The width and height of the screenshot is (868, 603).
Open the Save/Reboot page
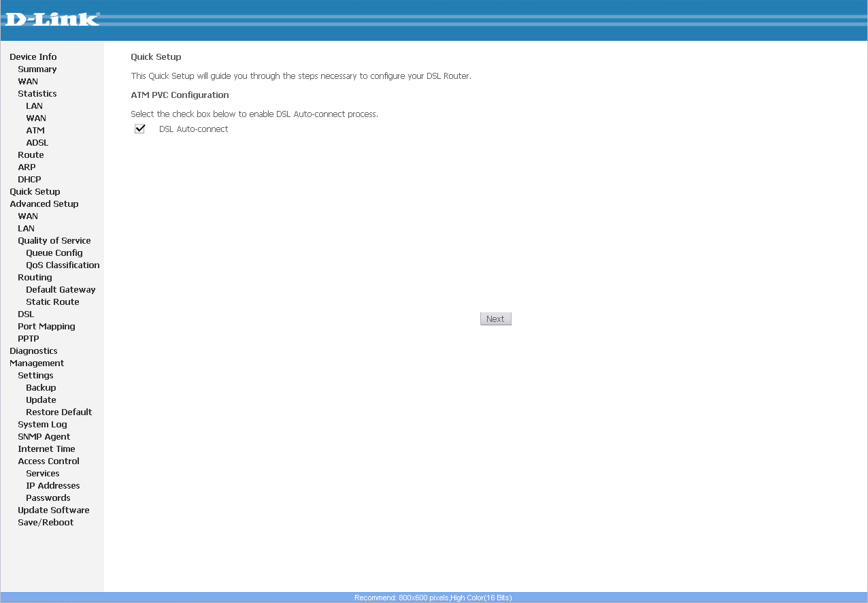click(46, 523)
